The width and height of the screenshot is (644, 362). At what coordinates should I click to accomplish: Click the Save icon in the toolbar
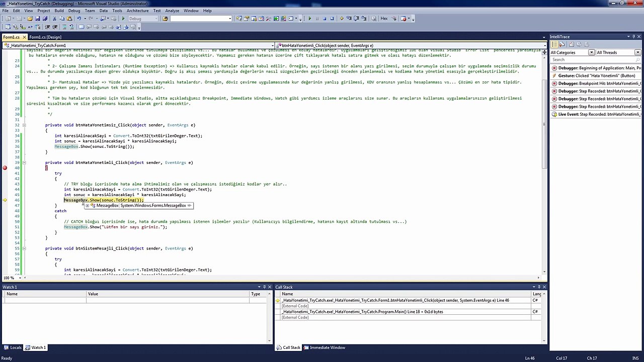[38, 19]
